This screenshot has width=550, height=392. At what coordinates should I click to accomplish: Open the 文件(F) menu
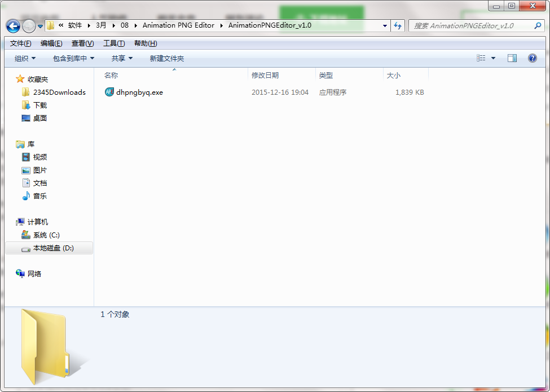[x=21, y=43]
